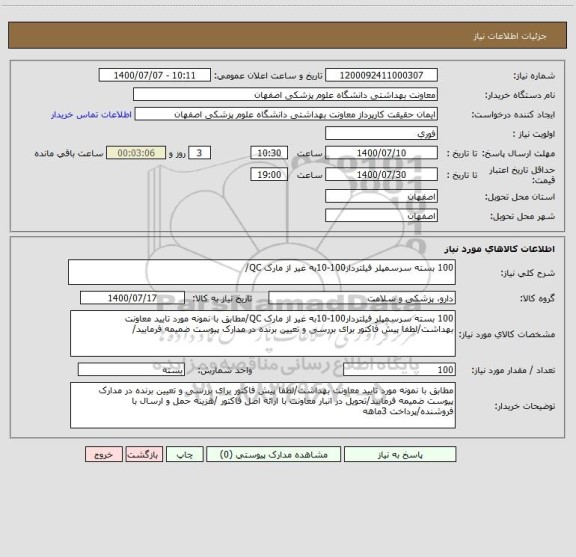
Task: Click the label اولویت نیاز
Action: click(x=534, y=134)
